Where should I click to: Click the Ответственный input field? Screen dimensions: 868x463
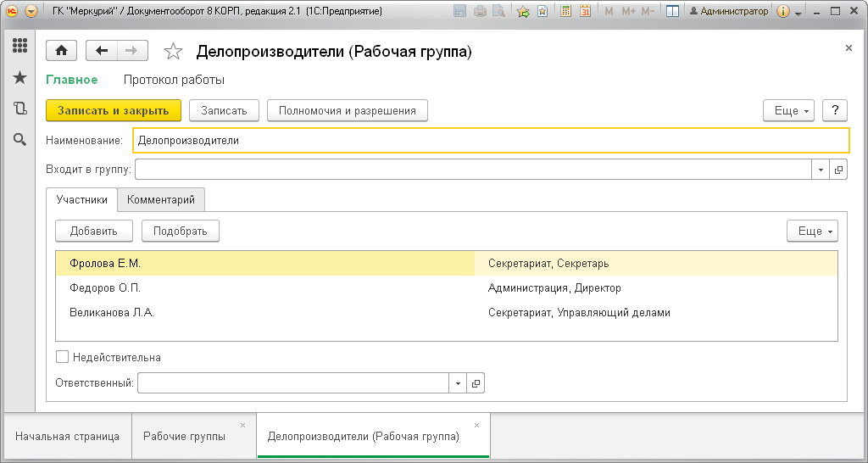click(x=293, y=382)
